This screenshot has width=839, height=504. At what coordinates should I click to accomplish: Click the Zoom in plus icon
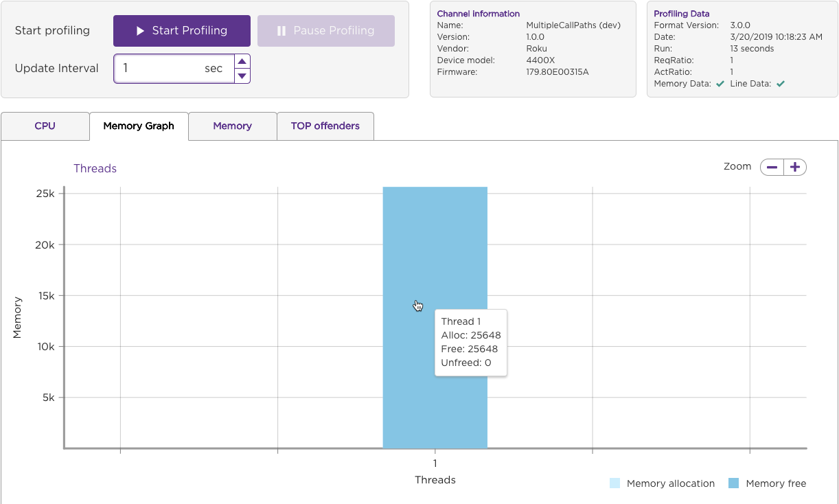click(795, 166)
